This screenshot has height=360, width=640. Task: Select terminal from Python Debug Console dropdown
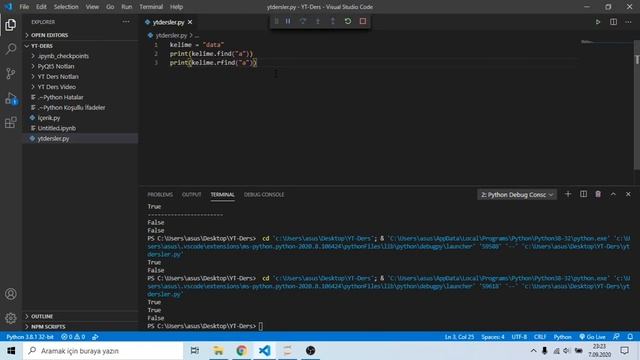coord(517,195)
